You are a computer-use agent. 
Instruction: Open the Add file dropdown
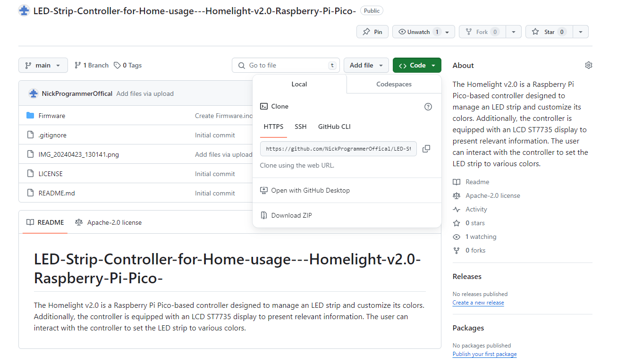(366, 65)
